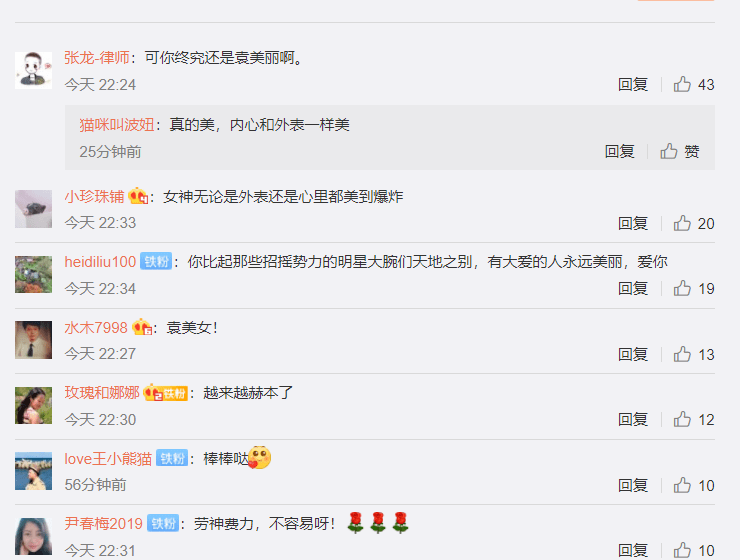Open 张龙-律师's avatar picture

[x=34, y=70]
